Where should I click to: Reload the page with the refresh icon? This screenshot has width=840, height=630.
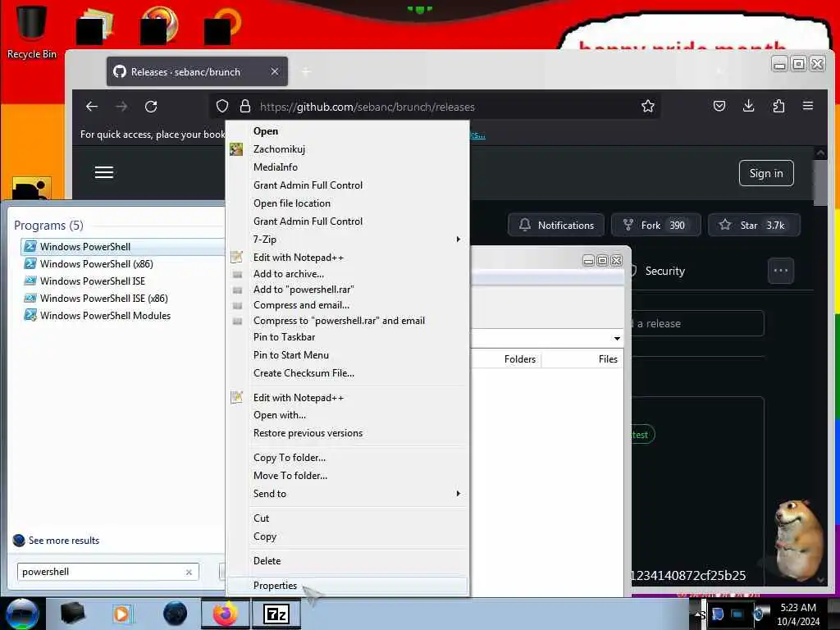coord(151,107)
